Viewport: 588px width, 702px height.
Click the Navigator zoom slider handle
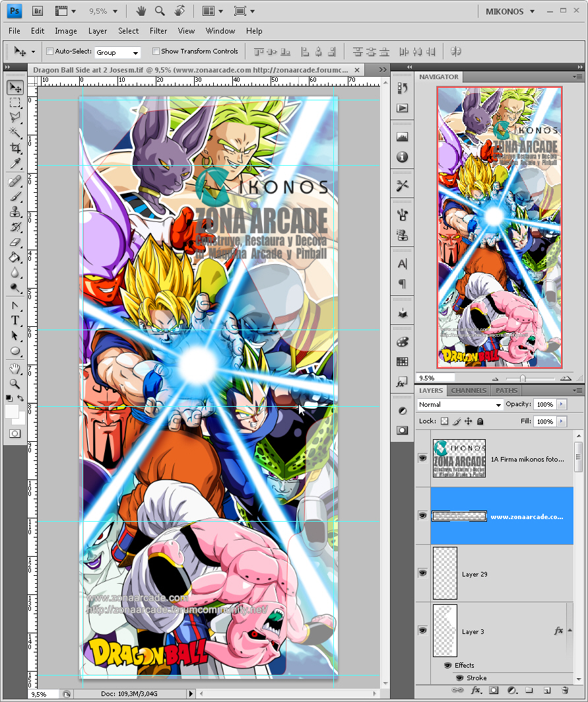coord(522,378)
